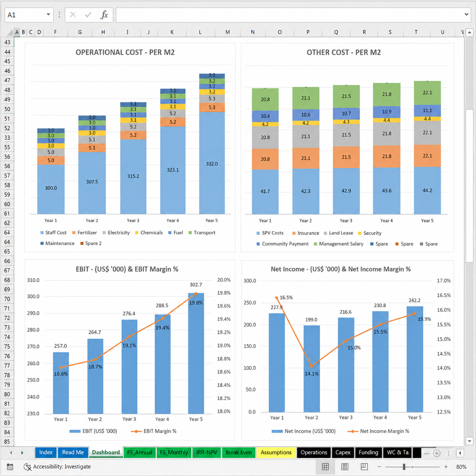Add a new sheet with plus icon
476x476 pixels.
(437, 453)
